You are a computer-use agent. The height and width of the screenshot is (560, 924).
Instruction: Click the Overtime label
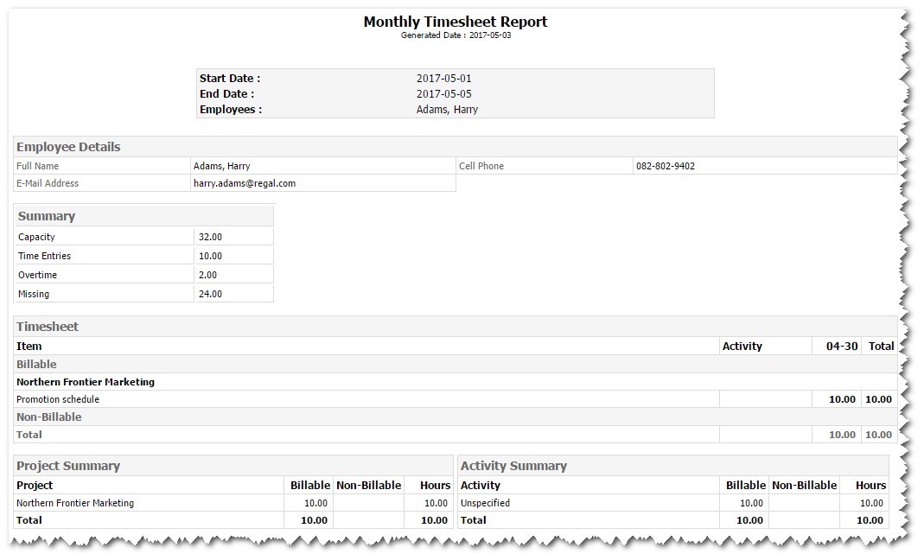tap(37, 276)
